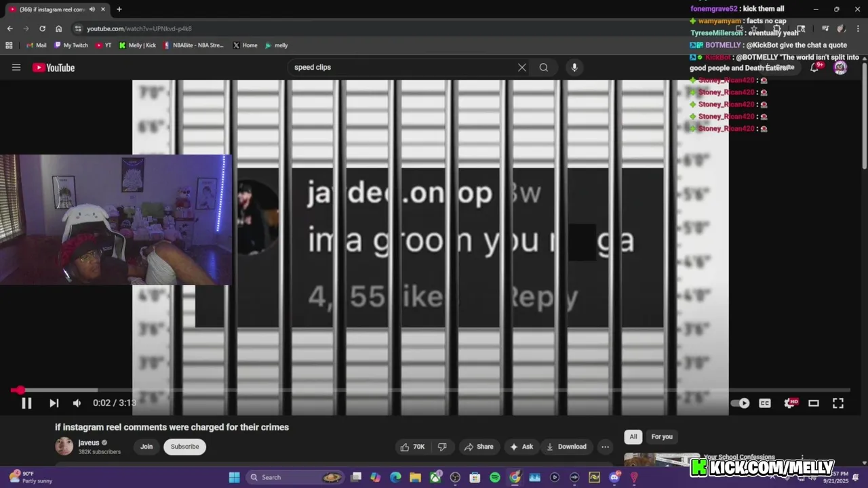Image resolution: width=868 pixels, height=488 pixels.
Task: Mute the tab via speaker icon
Action: (92, 9)
